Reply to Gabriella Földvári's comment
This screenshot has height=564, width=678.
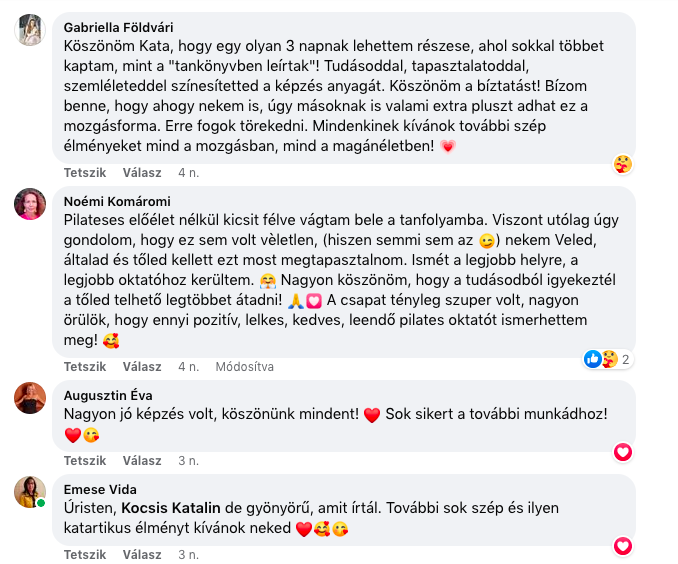tap(142, 173)
